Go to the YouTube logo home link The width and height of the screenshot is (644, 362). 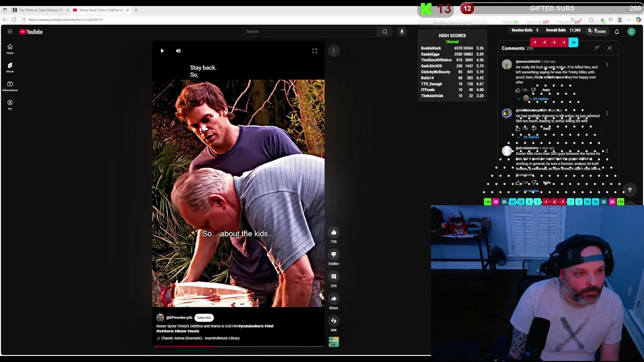31,32
